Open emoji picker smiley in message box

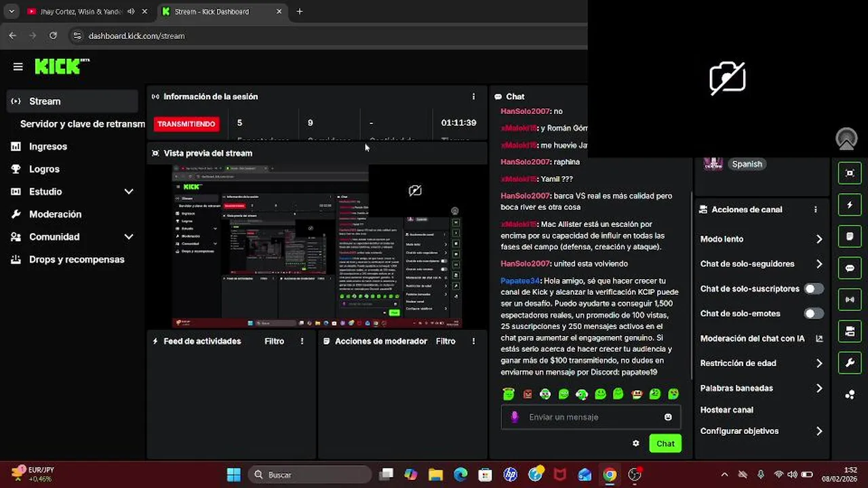pyautogui.click(x=668, y=417)
